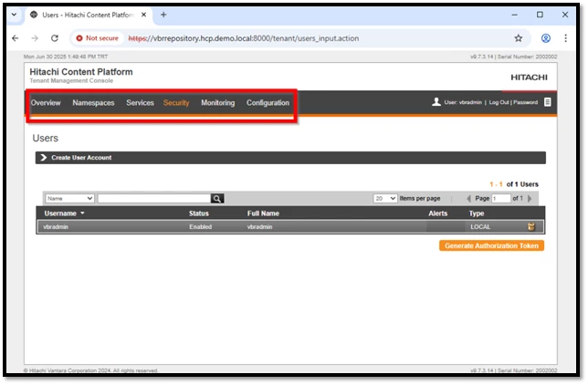Open a new browser tab with plus icon

click(163, 15)
